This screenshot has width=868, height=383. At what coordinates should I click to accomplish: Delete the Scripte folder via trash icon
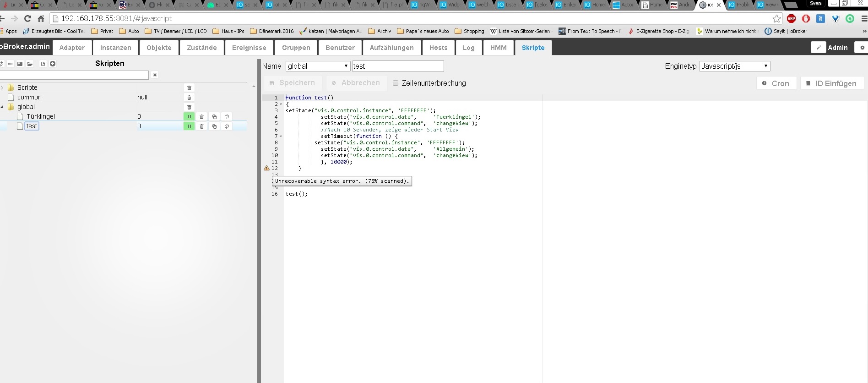(x=189, y=88)
